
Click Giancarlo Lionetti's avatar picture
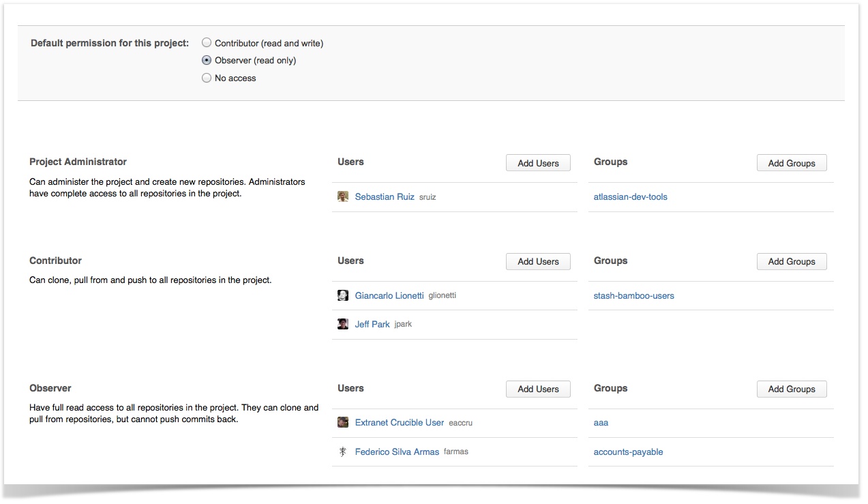click(342, 295)
